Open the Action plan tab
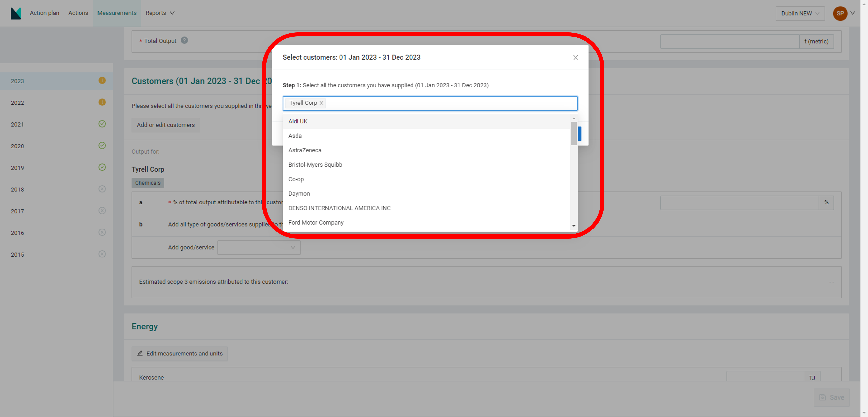The image size is (868, 417). (44, 13)
